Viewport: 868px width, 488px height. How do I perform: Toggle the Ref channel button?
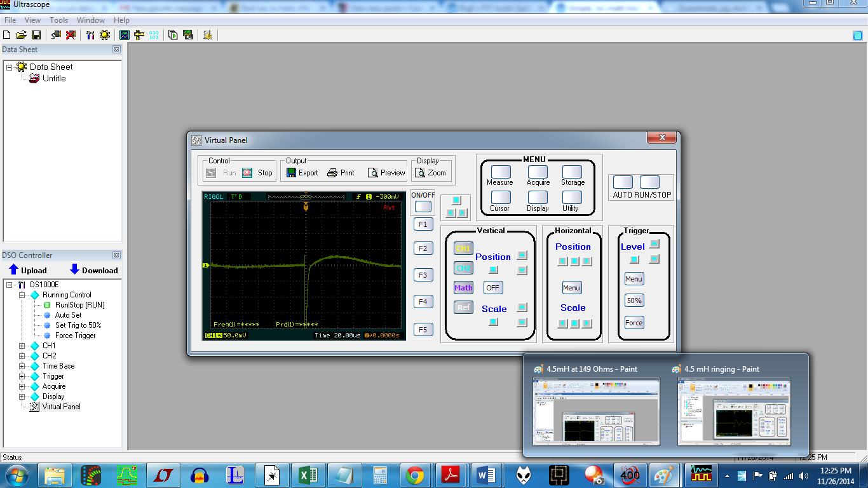coord(463,308)
